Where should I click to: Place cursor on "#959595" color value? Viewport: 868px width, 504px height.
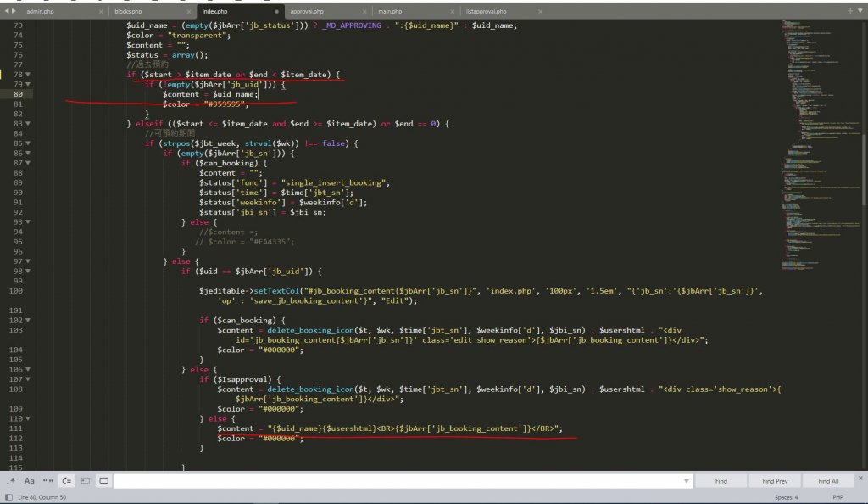point(224,104)
